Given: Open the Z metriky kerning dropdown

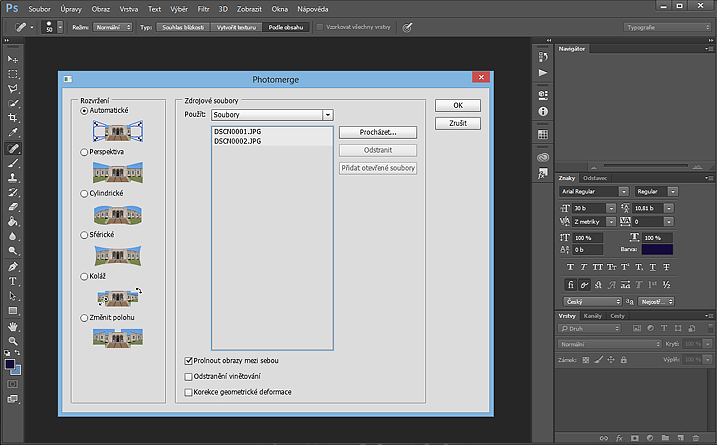Looking at the screenshot, I should (611, 222).
